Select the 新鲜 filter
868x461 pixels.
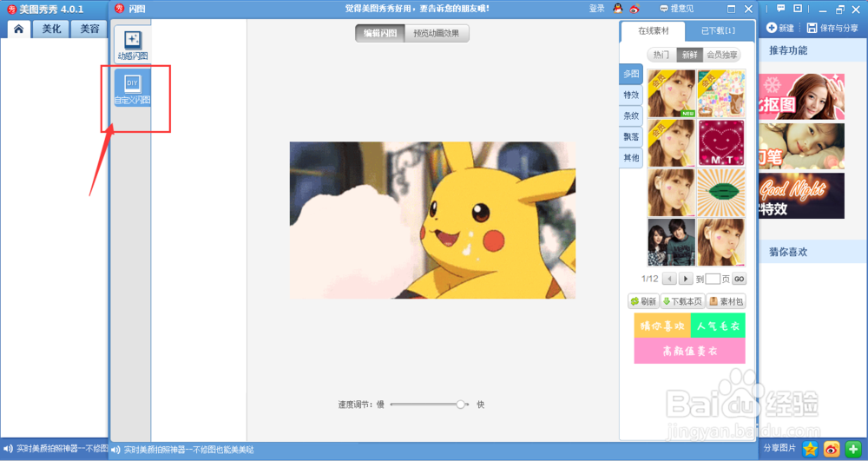click(x=689, y=55)
